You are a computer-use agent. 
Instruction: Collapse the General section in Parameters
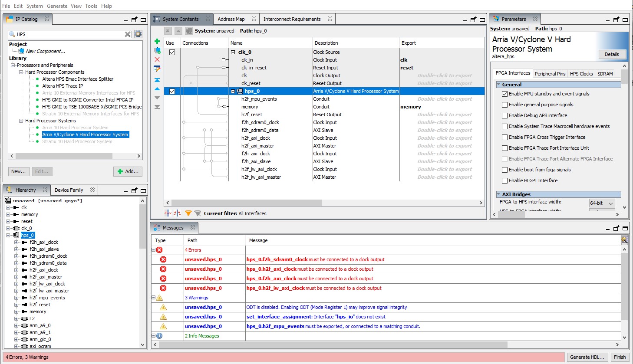[499, 85]
